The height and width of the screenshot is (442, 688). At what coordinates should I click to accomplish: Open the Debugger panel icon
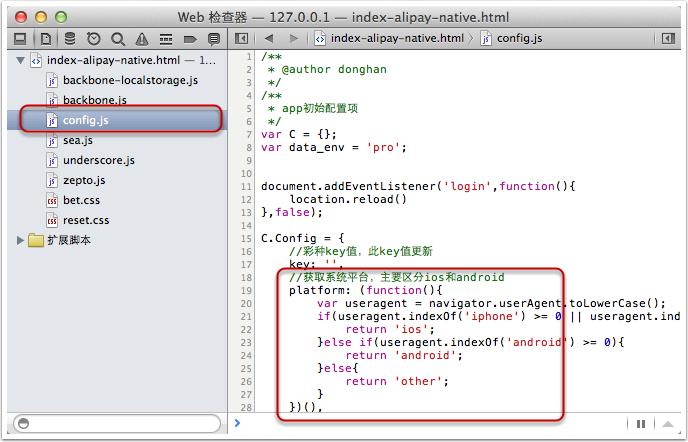tap(165, 38)
